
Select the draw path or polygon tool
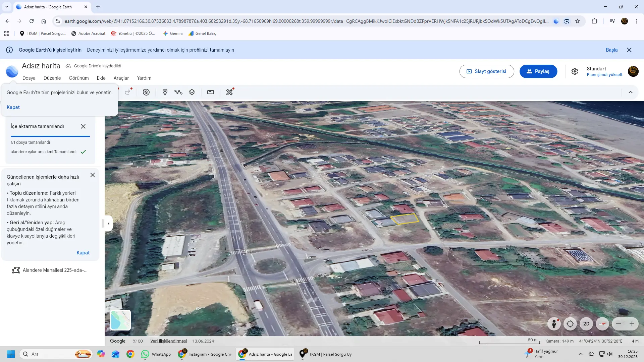[178, 92]
